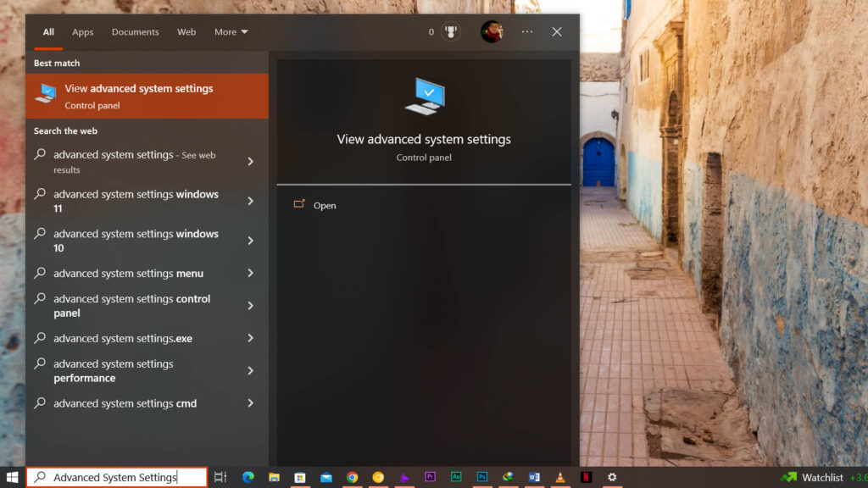Click search icon beside 'settings cmd' suggestion
Image resolution: width=868 pixels, height=488 pixels.
[x=40, y=402]
